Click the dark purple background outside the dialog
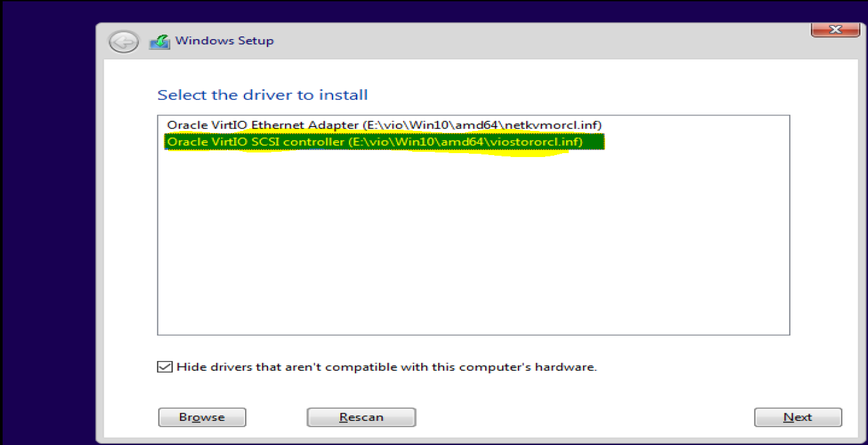 point(46,228)
